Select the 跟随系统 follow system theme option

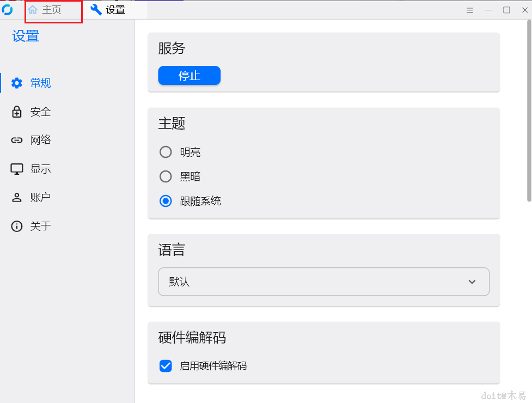166,201
